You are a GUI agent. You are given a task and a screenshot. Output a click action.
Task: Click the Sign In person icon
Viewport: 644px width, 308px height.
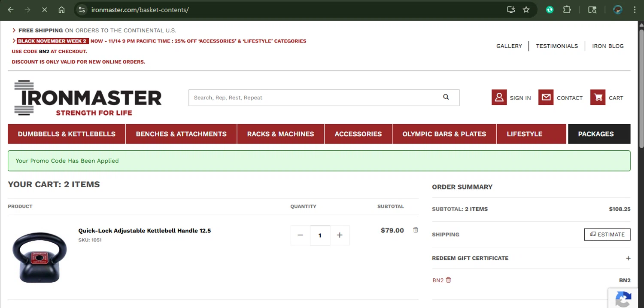pyautogui.click(x=499, y=98)
